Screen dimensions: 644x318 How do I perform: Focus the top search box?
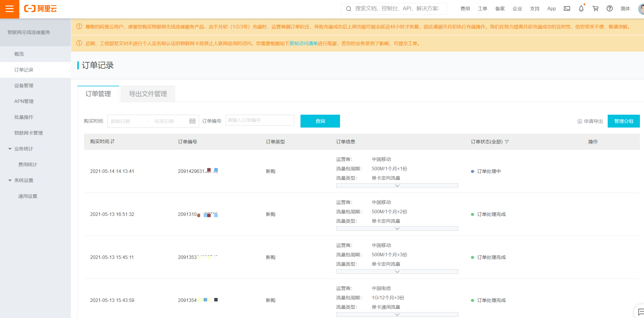394,9
